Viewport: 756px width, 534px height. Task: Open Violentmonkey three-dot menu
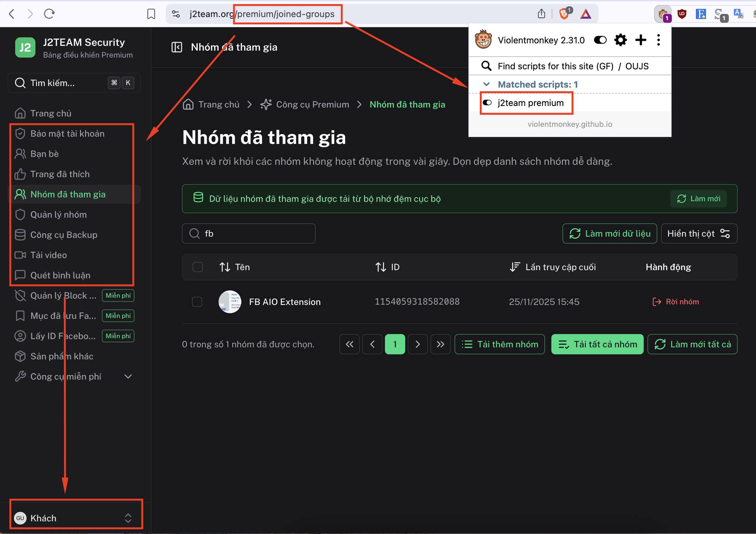(x=659, y=40)
